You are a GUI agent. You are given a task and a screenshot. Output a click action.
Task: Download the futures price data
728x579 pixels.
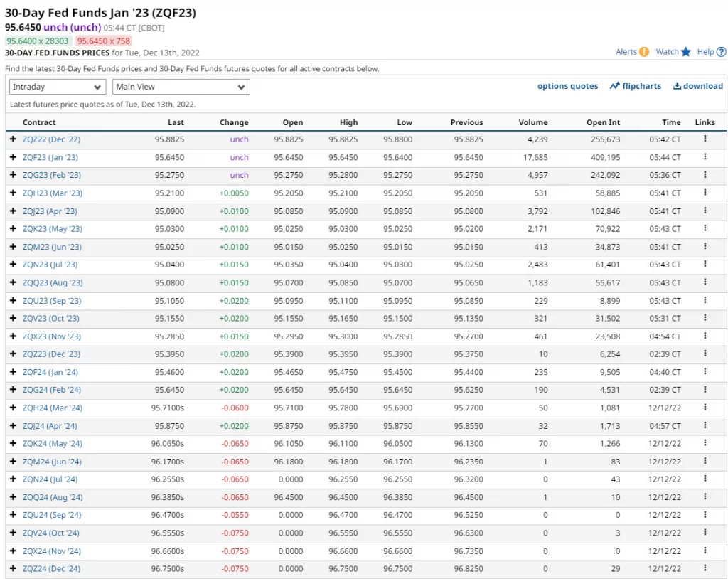698,86
